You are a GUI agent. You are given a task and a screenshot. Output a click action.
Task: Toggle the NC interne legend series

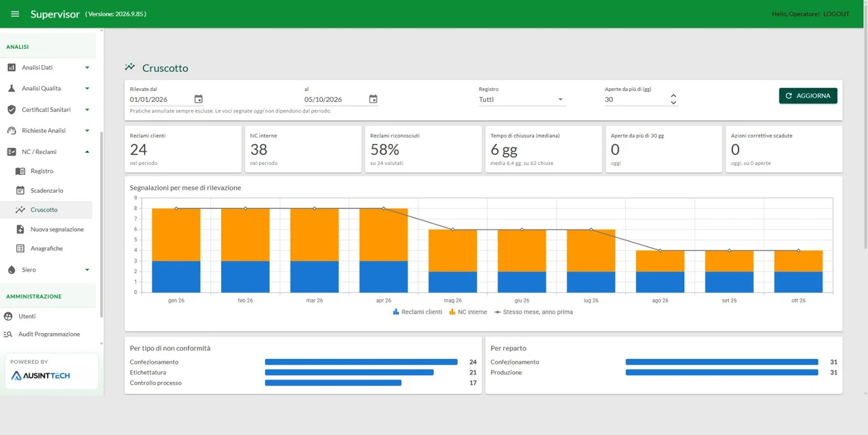click(x=468, y=312)
